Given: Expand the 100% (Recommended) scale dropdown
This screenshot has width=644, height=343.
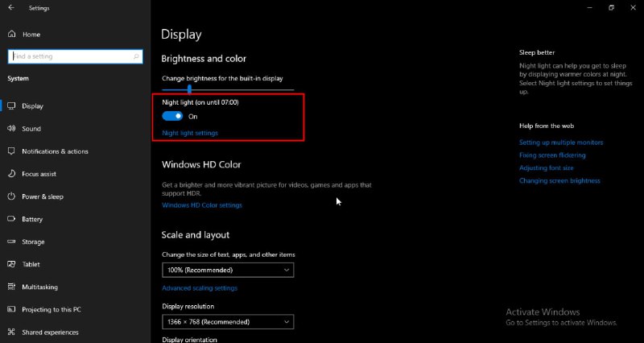Looking at the screenshot, I should [228, 270].
